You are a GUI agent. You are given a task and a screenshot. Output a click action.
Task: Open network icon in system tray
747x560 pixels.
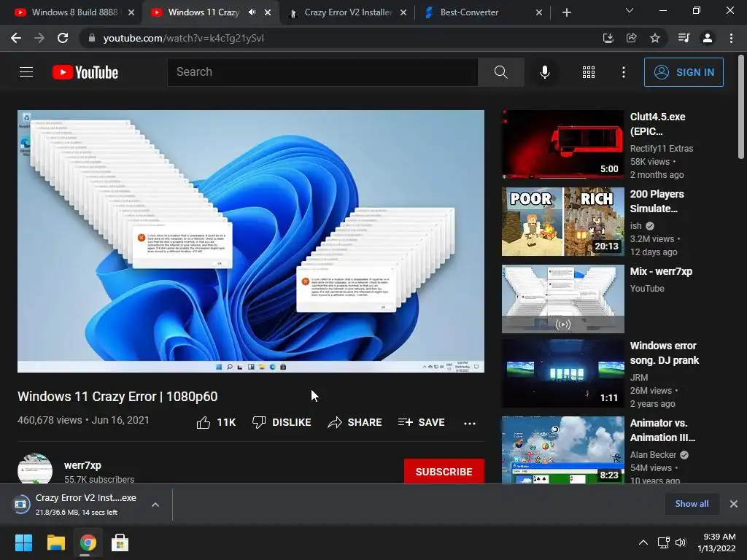point(664,542)
